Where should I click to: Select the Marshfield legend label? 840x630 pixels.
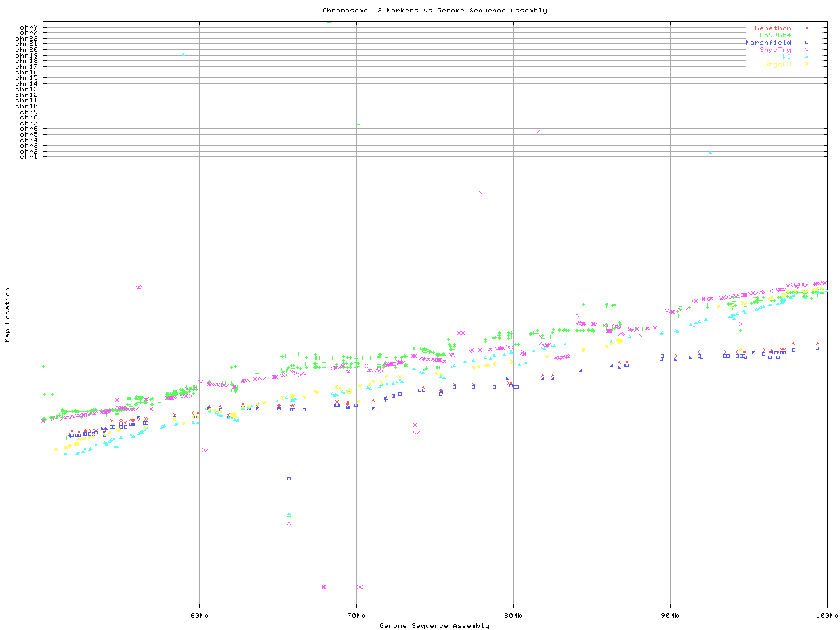[768, 43]
